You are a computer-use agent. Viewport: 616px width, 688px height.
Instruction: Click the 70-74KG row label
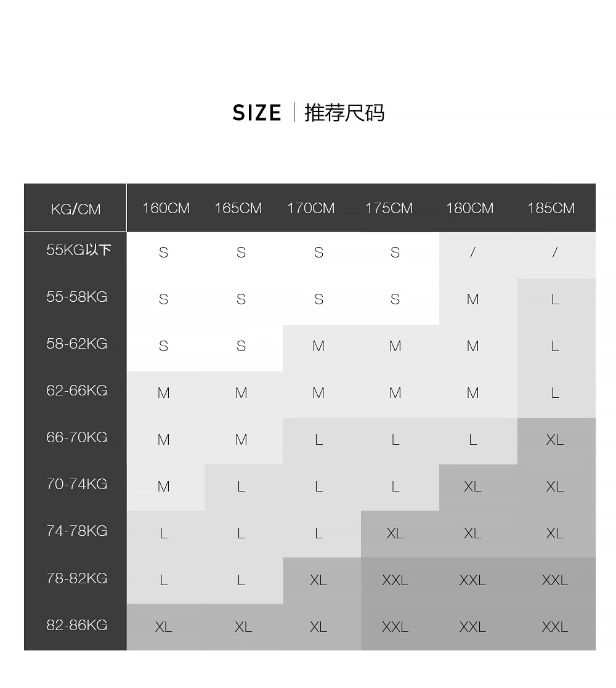click(76, 484)
